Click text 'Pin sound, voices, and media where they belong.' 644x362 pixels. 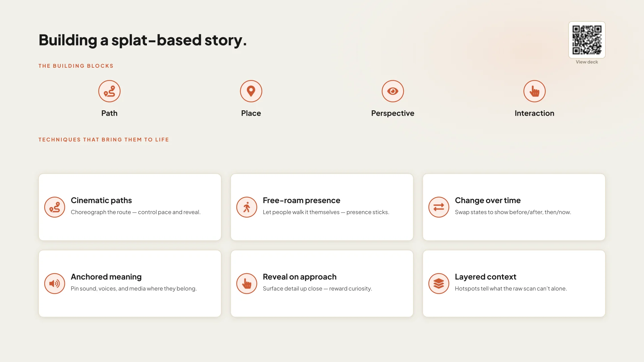(x=133, y=289)
